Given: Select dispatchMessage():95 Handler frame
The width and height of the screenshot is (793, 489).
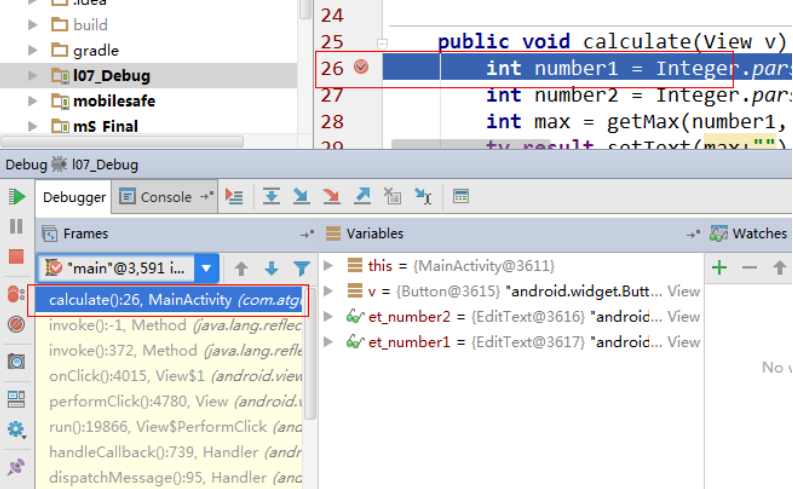Looking at the screenshot, I should pos(169,477).
